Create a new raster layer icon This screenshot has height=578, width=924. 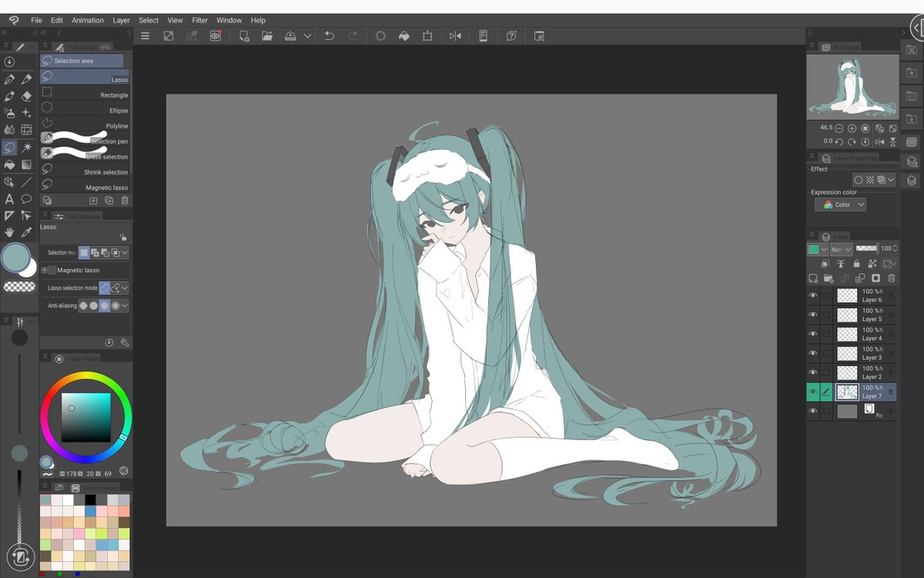point(813,278)
